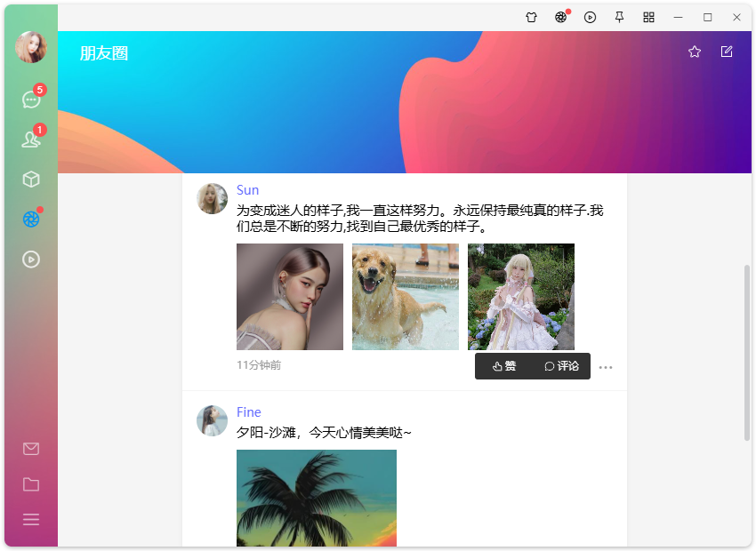Click 评论 to comment on Sun's post
Image resolution: width=756 pixels, height=551 pixels.
(x=561, y=365)
